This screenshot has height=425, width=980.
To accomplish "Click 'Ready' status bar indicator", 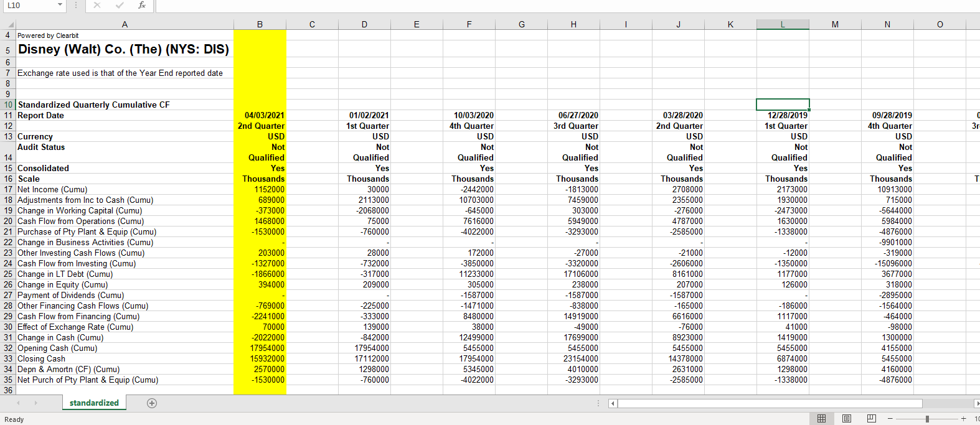I will [14, 419].
